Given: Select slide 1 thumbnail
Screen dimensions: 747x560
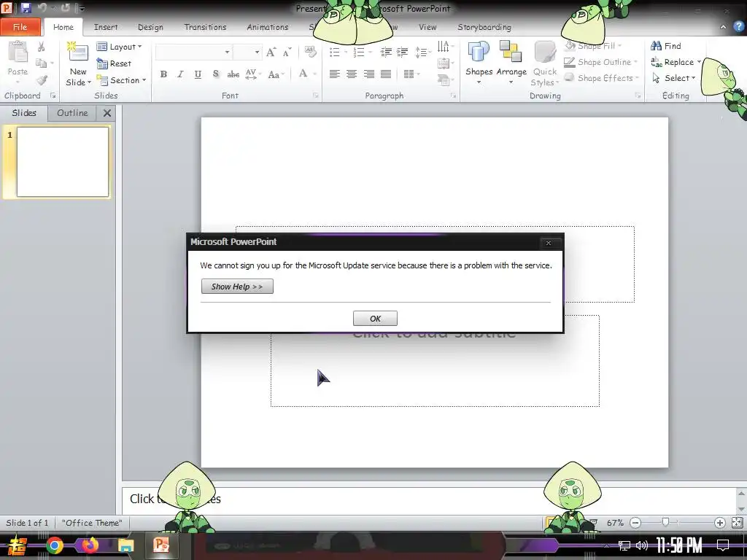Looking at the screenshot, I should tap(63, 161).
